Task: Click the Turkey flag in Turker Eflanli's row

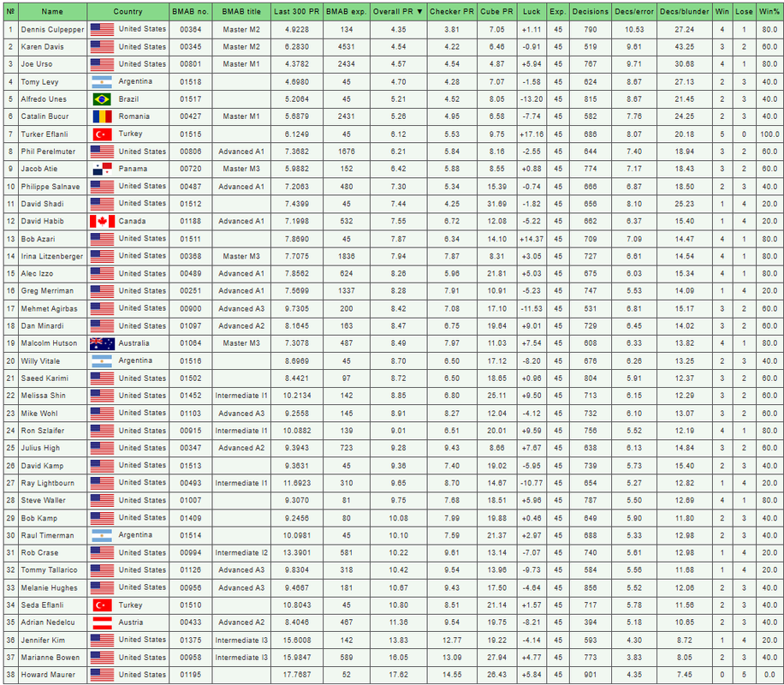Action: 102,134
